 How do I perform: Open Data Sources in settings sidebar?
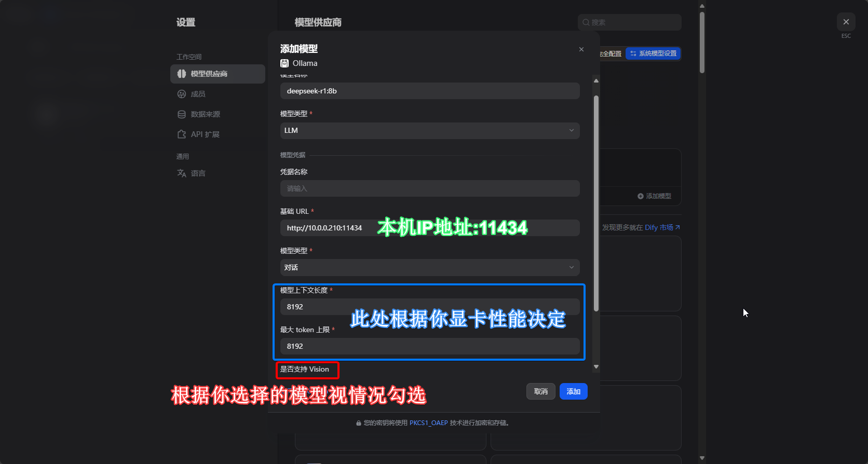pos(205,114)
